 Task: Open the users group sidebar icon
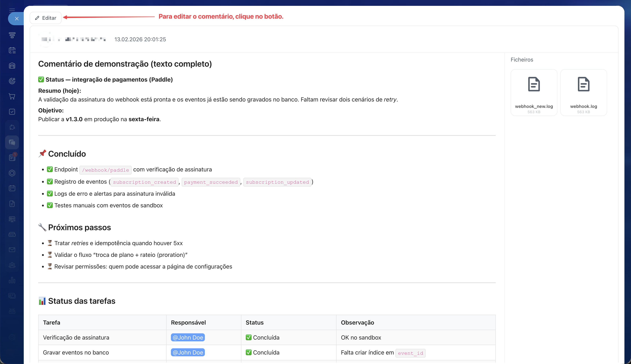point(12,265)
